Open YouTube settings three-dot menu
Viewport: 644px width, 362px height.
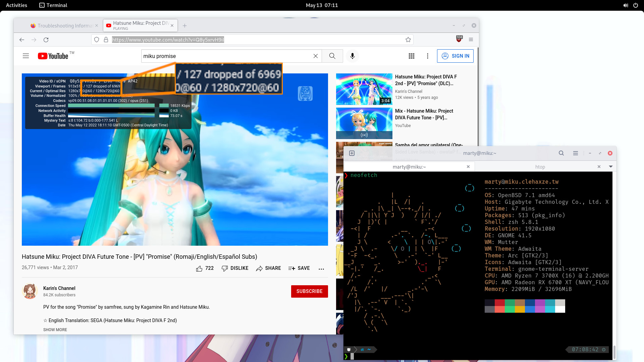click(x=427, y=56)
